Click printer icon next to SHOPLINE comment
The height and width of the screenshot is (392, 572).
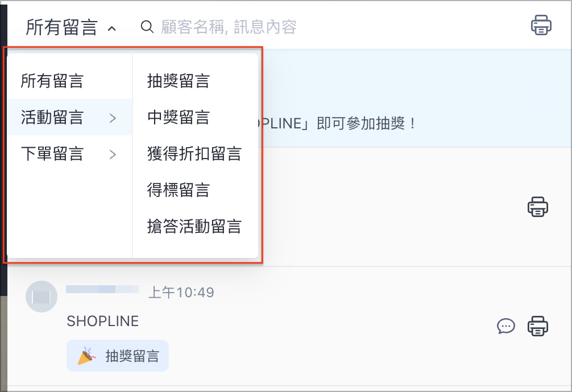[538, 326]
